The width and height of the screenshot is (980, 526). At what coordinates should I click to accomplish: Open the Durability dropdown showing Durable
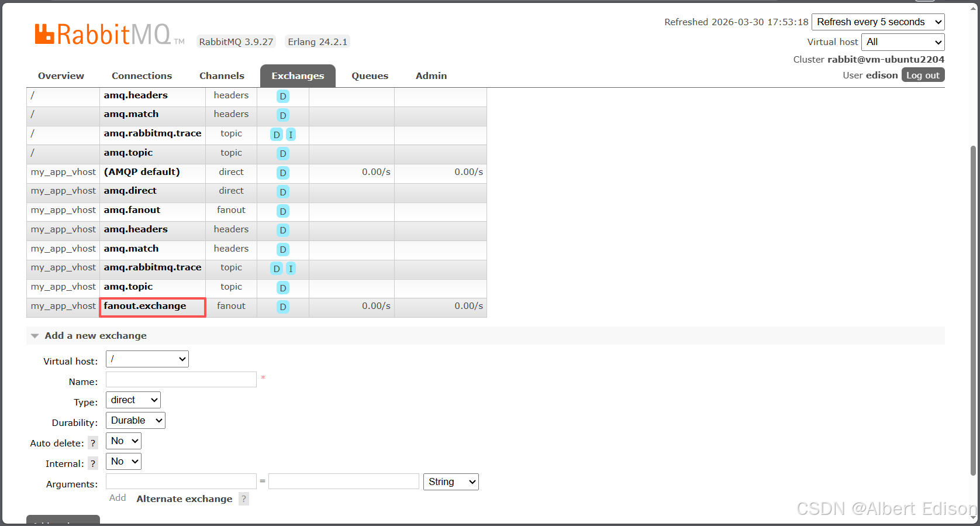point(136,420)
